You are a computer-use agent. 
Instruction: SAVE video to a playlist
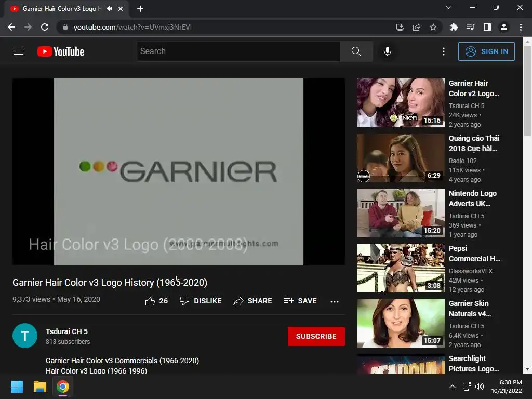[x=300, y=301]
